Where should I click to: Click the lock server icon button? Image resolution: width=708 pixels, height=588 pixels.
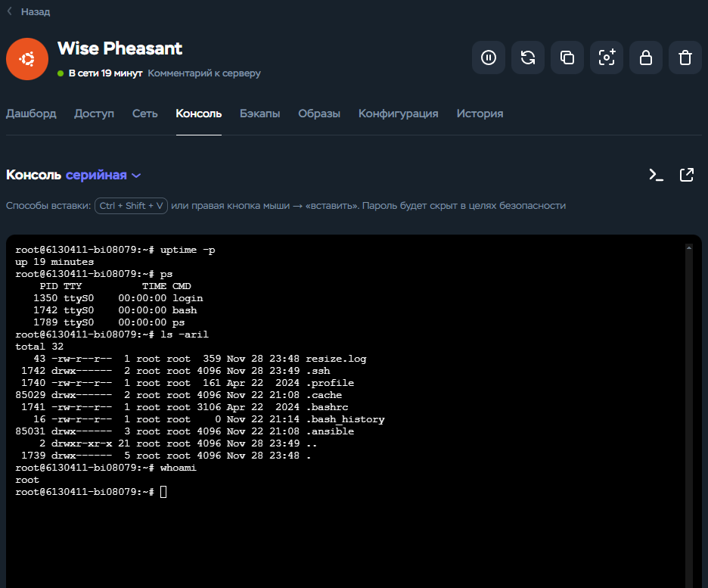pyautogui.click(x=646, y=58)
